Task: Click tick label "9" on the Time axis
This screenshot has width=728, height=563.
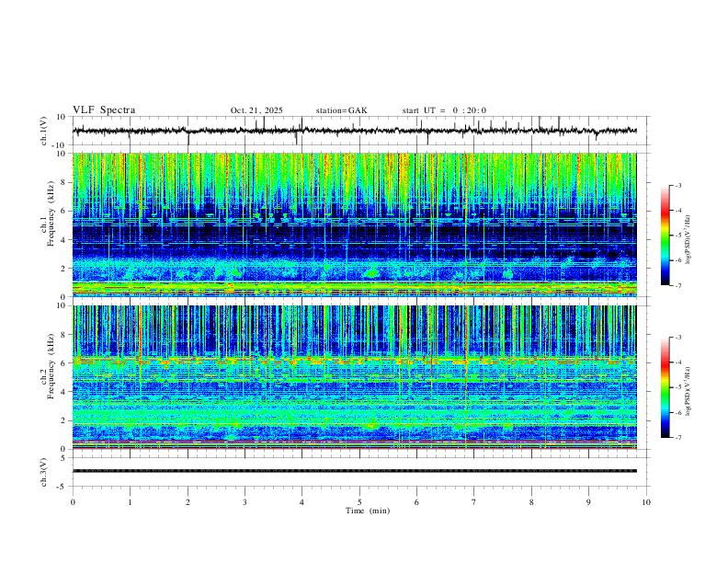Action: point(588,502)
